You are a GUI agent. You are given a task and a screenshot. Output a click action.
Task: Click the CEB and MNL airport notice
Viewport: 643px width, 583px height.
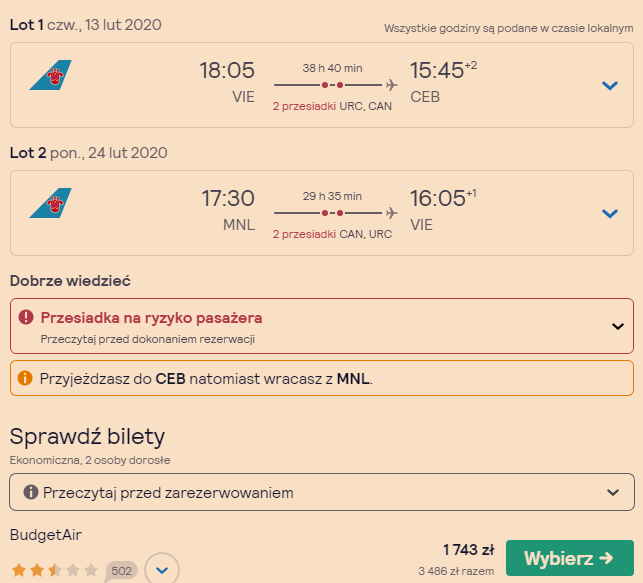point(322,378)
